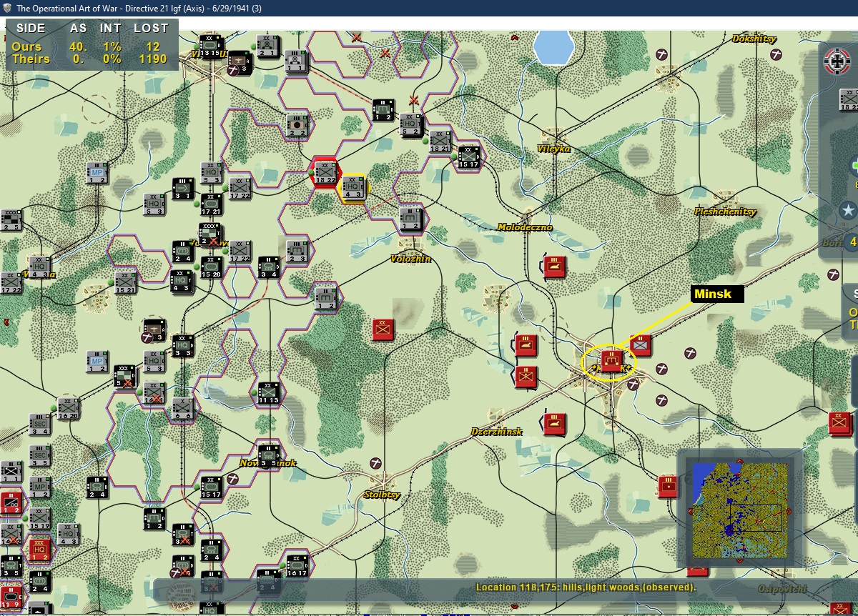The width and height of the screenshot is (858, 616).
Task: Select the yellow-highlighted HQ unit 4 3
Action: coord(355,187)
